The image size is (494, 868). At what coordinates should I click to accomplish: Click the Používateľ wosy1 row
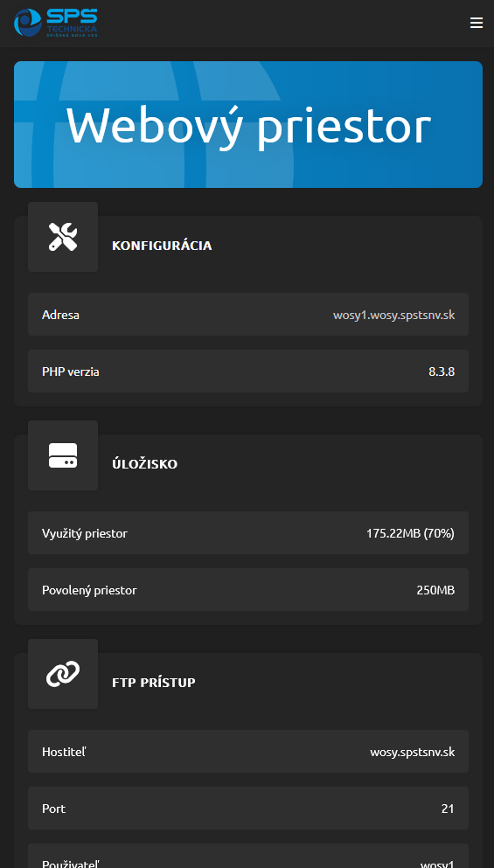[248, 856]
